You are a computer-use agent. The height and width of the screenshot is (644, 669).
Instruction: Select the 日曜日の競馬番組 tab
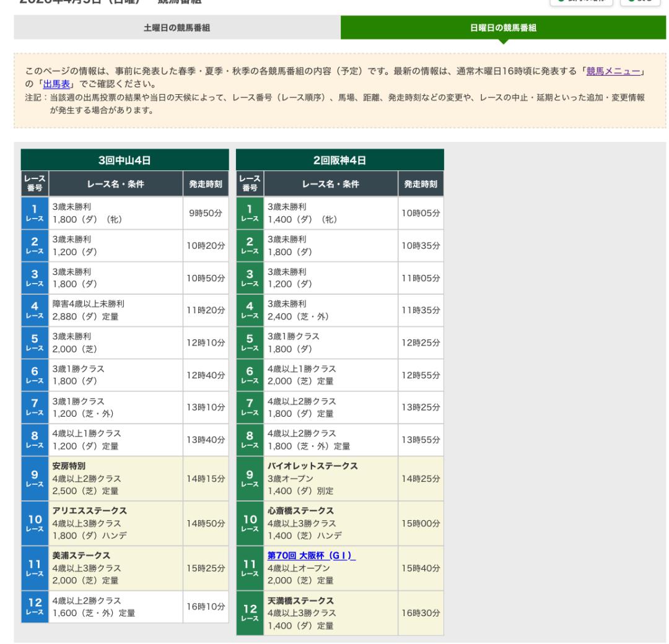504,27
